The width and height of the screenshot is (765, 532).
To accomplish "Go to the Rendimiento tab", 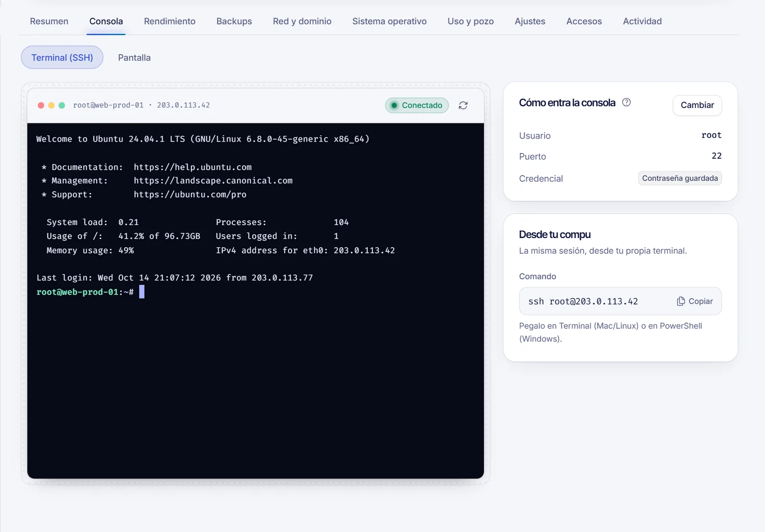I will (170, 21).
